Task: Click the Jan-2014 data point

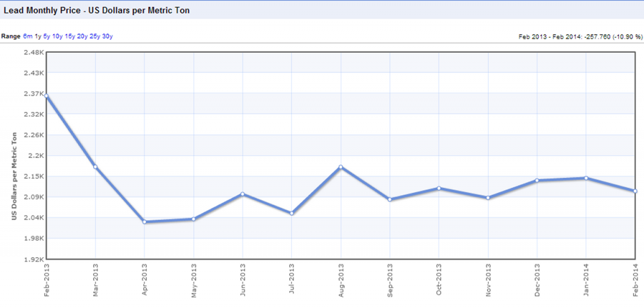Action: click(x=586, y=178)
